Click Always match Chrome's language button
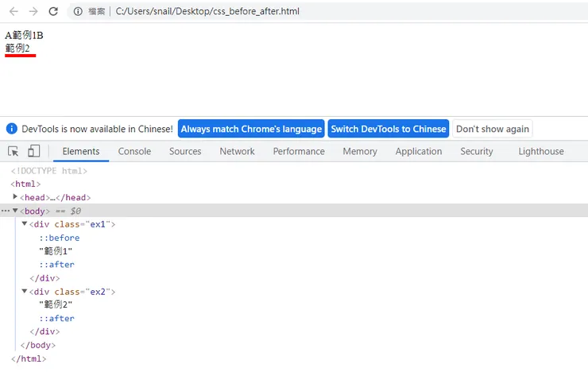This screenshot has height=376, width=588. click(251, 129)
